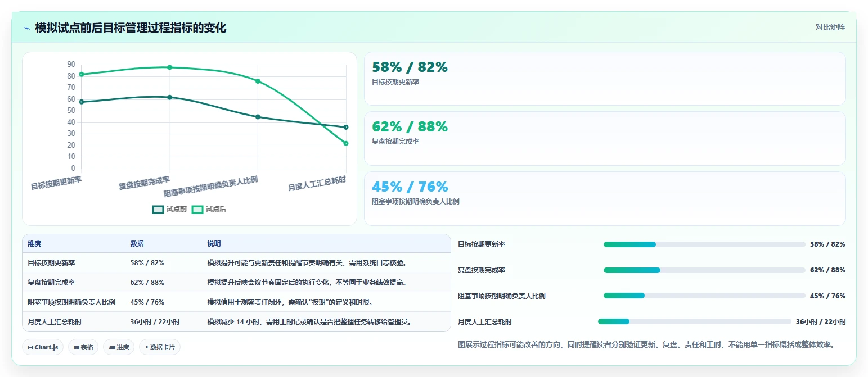The image size is (868, 377).
Task: Click the table cell 62% / 88%
Action: 147,283
